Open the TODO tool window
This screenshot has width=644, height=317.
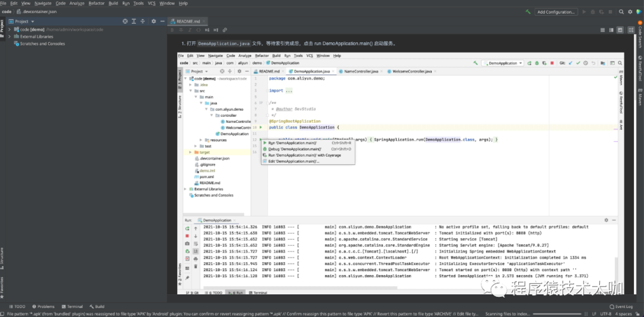point(17,307)
